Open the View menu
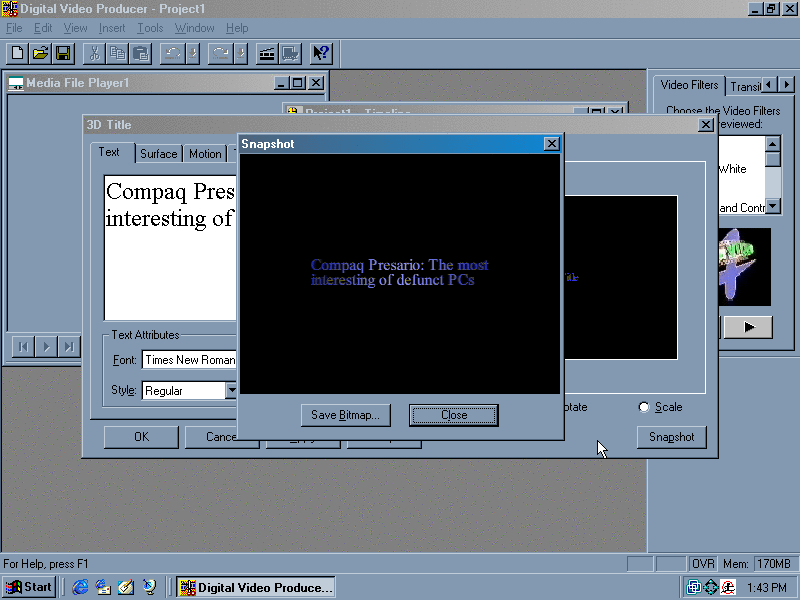Screen dimensions: 800x600 pyautogui.click(x=76, y=28)
